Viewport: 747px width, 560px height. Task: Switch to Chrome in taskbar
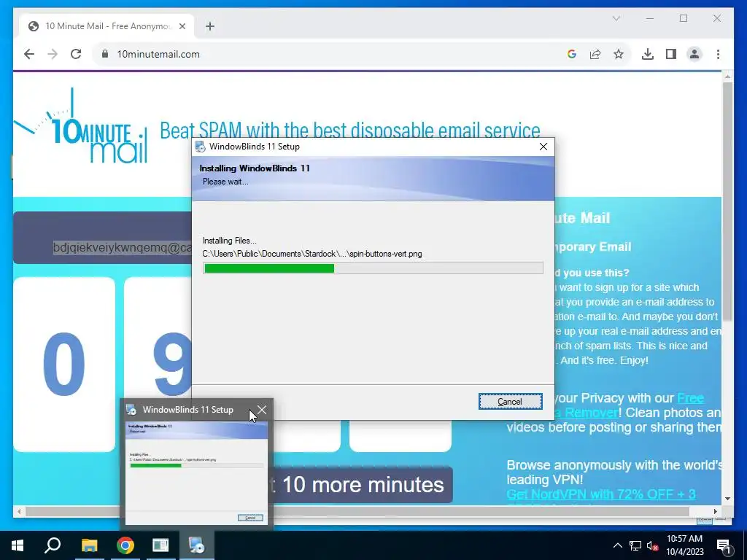coord(125,545)
